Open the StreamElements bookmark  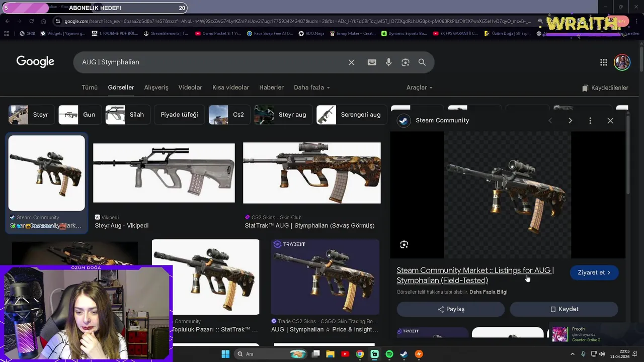(x=166, y=34)
